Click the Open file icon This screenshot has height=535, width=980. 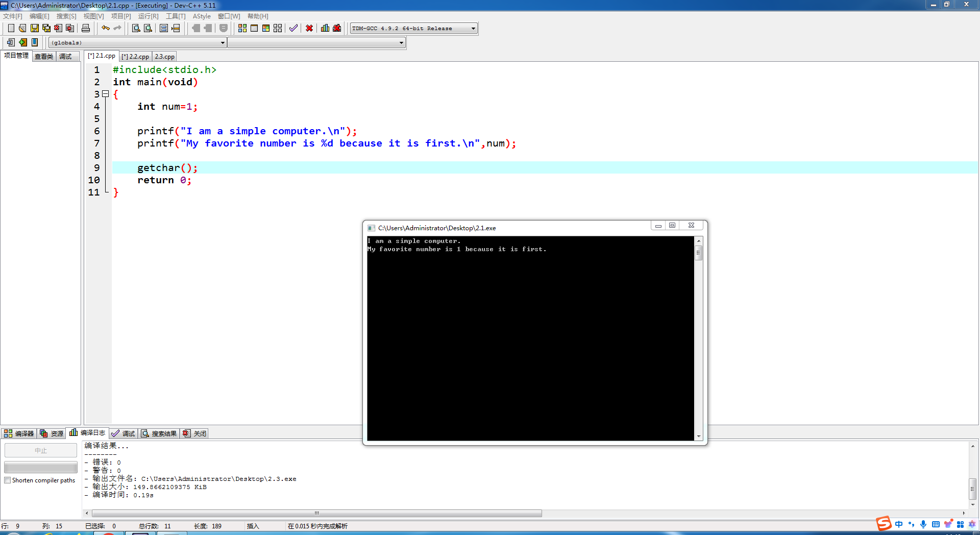pos(22,28)
